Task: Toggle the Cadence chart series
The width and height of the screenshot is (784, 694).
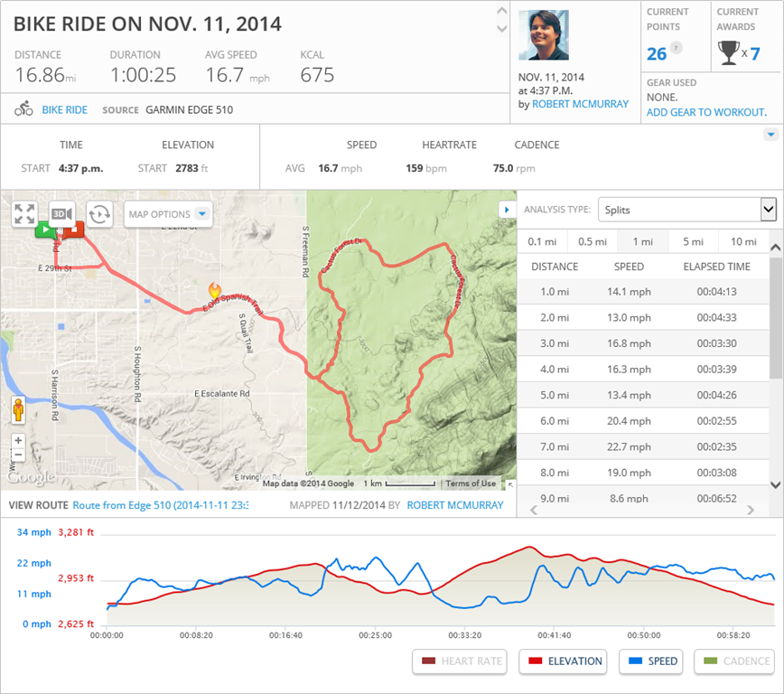Action: (735, 661)
